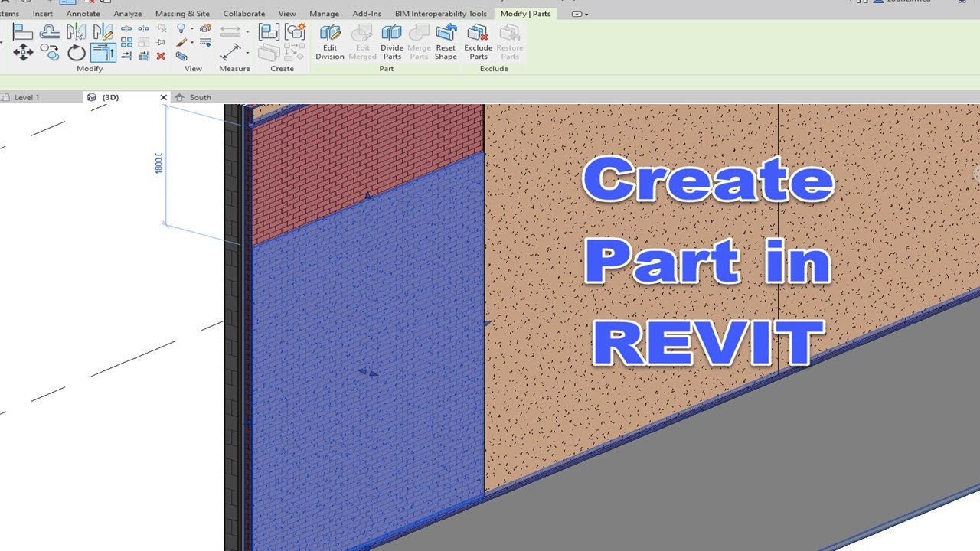Image resolution: width=980 pixels, height=551 pixels.
Task: Click the Override Graphics paintbrush icon
Action: (x=181, y=42)
